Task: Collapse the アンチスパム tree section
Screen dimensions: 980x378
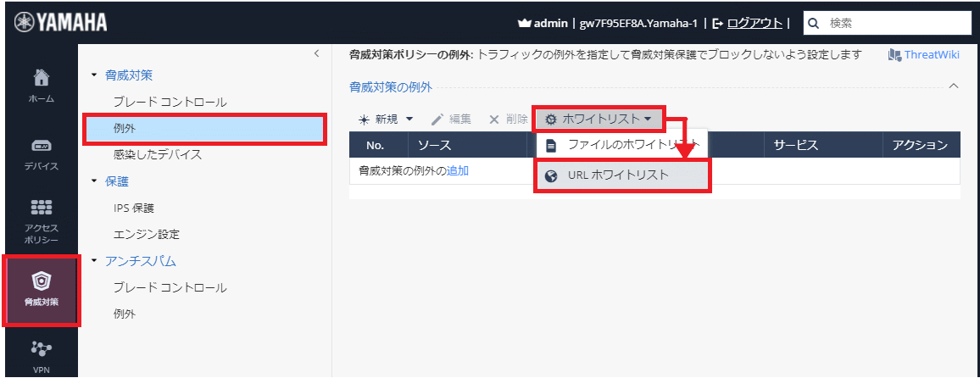Action: tap(94, 261)
